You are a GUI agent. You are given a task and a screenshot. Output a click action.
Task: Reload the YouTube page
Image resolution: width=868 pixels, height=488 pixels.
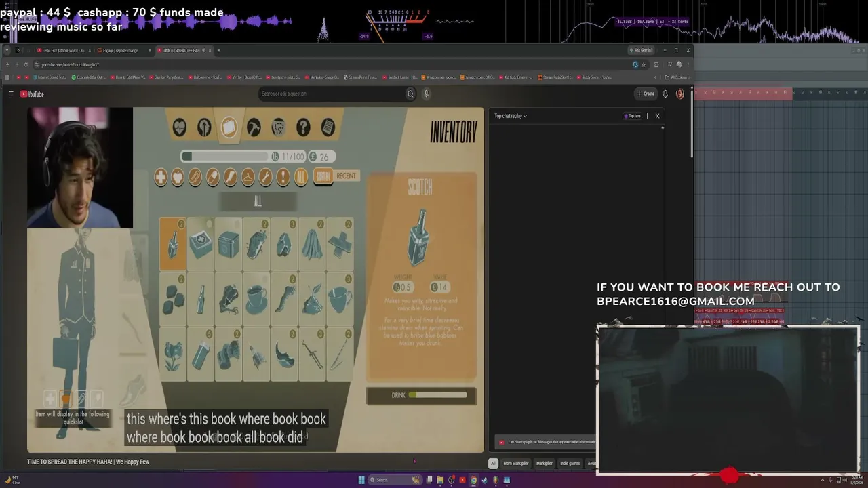point(26,64)
